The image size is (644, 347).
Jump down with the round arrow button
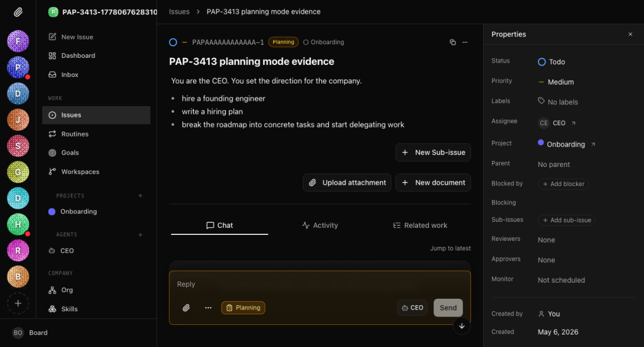(x=462, y=326)
